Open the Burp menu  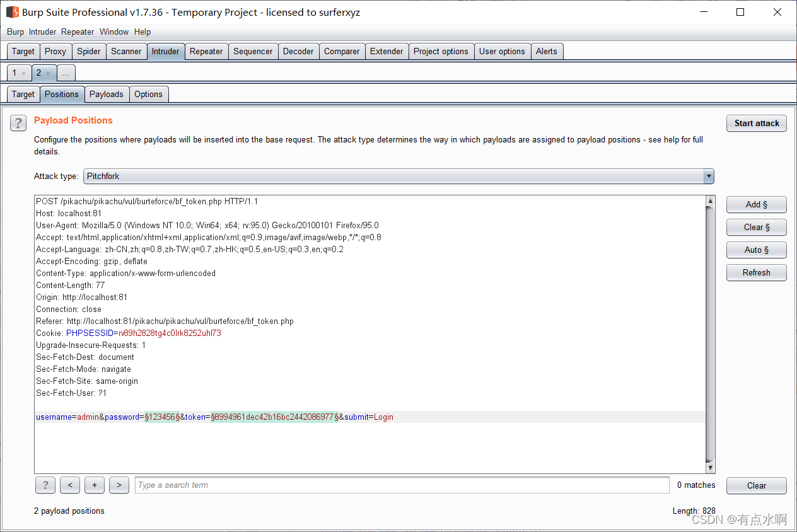pos(15,32)
